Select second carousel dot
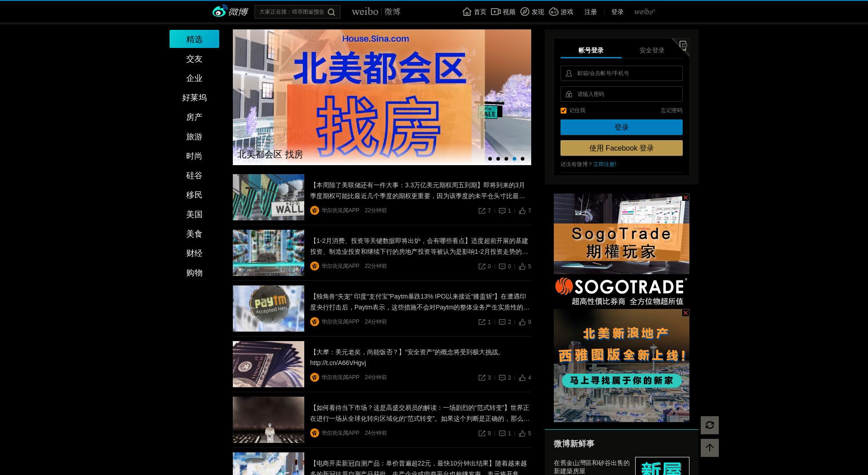 498,159
